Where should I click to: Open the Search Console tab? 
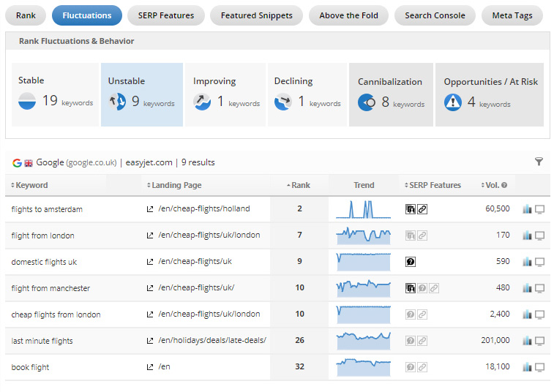click(435, 15)
